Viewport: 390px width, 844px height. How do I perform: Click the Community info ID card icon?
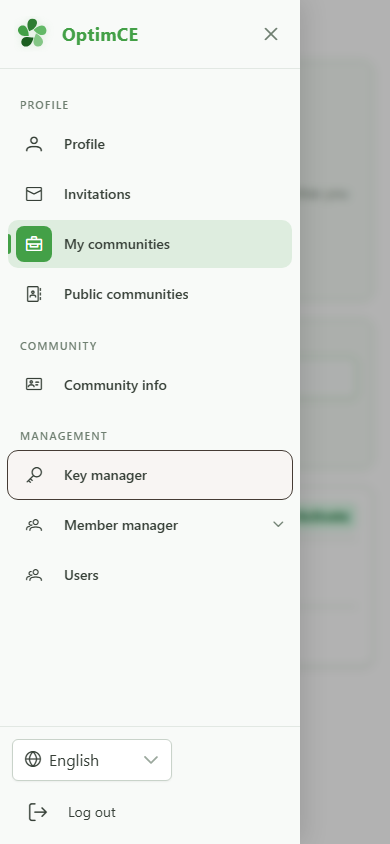tap(34, 384)
